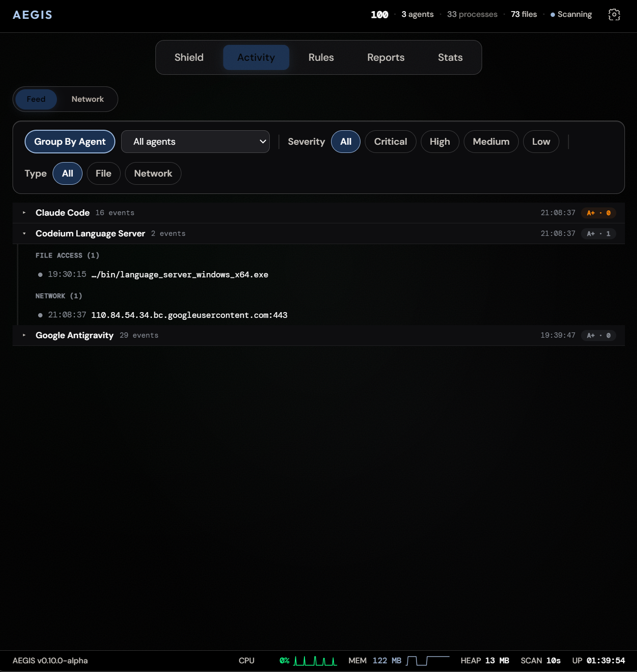Image resolution: width=637 pixels, height=672 pixels.
Task: Click the A+ badge on Claude Code row
Action: (x=598, y=213)
